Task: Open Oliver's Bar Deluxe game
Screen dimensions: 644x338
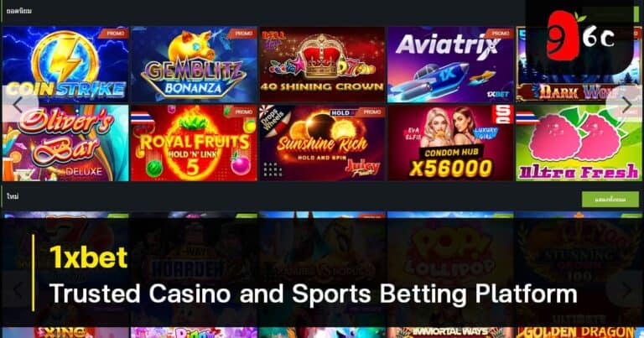Action: (65, 143)
